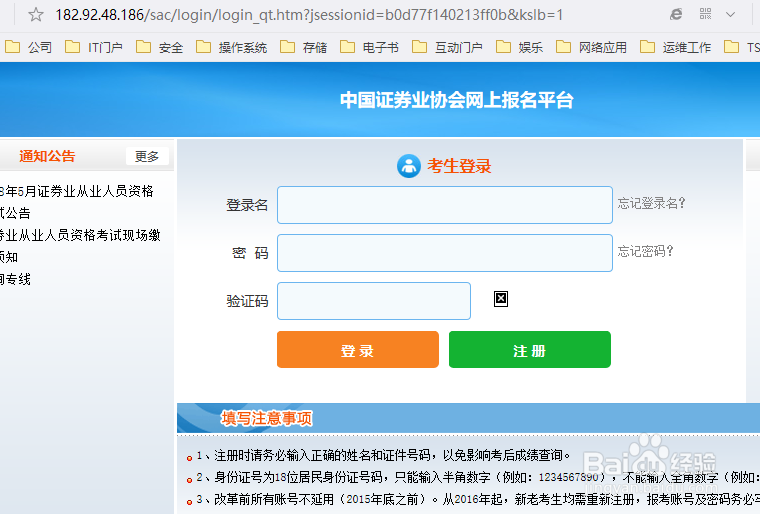Bookmark page with the star icon

(35, 15)
